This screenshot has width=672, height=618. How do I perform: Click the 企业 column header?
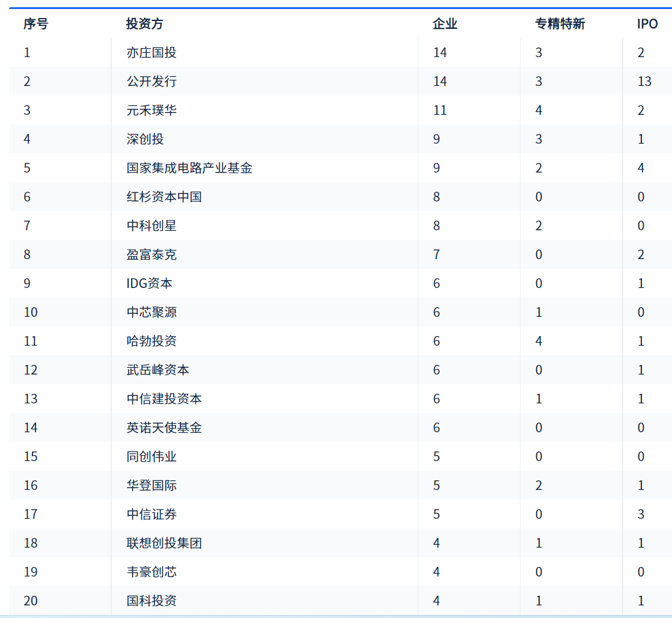(x=445, y=23)
